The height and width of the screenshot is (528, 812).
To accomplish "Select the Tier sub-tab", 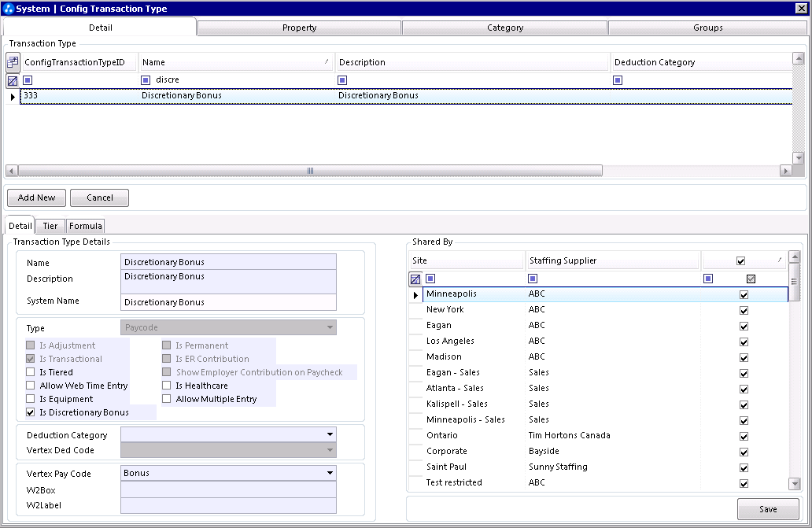I will point(50,226).
